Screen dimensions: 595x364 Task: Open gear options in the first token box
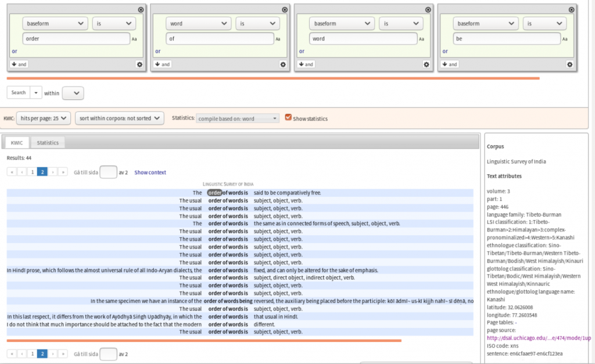pyautogui.click(x=139, y=64)
